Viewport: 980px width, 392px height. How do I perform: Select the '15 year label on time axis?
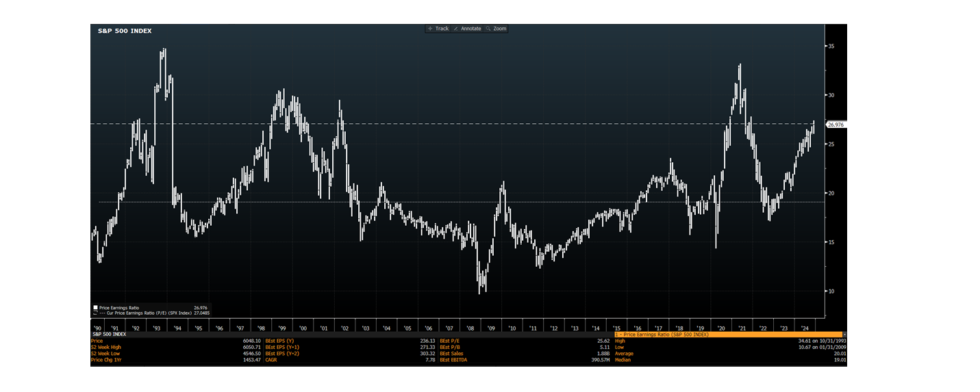(617, 328)
